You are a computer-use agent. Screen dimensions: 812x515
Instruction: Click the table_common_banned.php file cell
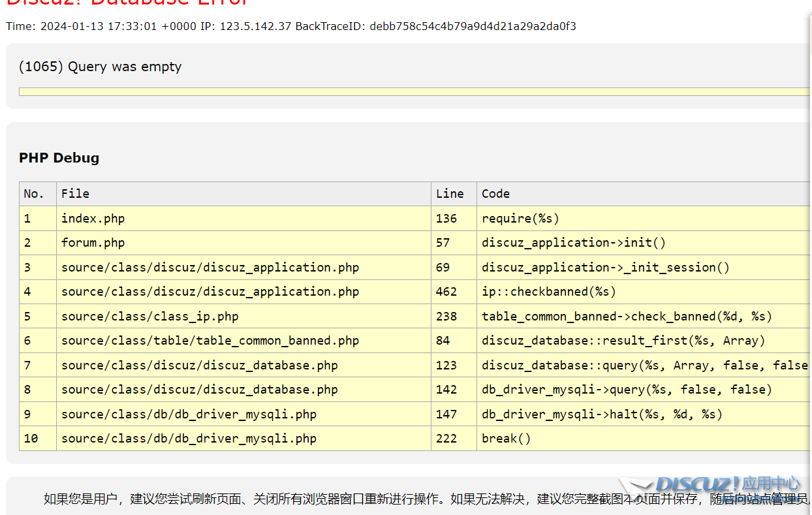210,341
